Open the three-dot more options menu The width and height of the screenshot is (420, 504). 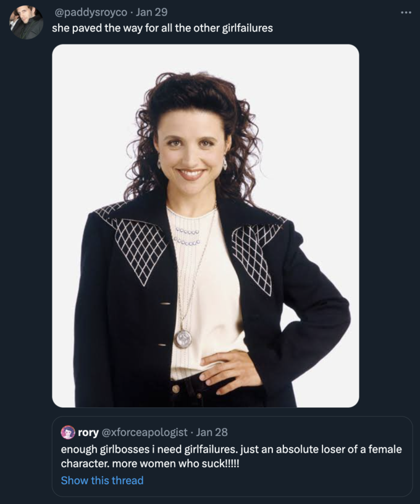pos(406,12)
